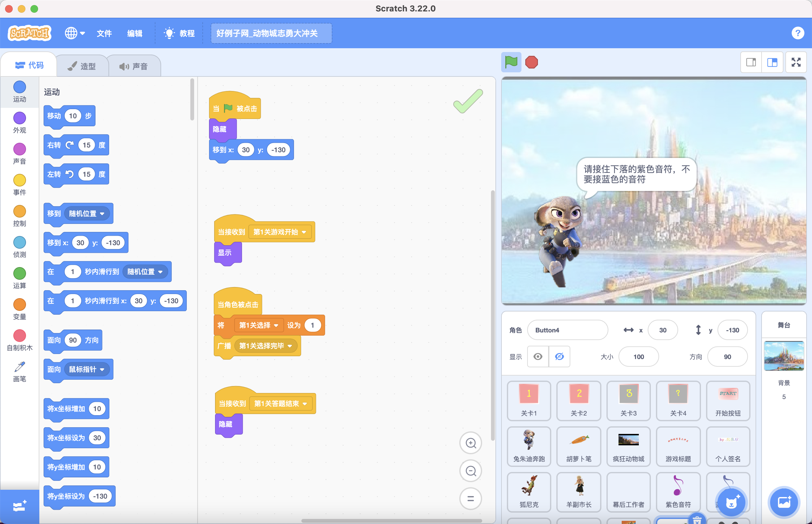The image size is (812, 524).
Task: Select the 声音 magenta category
Action: pyautogui.click(x=19, y=154)
